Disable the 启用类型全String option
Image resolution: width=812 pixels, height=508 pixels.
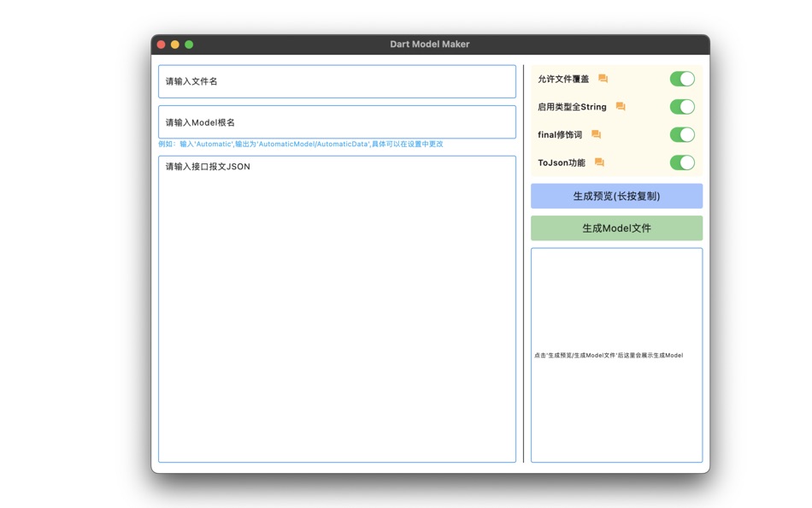point(681,106)
